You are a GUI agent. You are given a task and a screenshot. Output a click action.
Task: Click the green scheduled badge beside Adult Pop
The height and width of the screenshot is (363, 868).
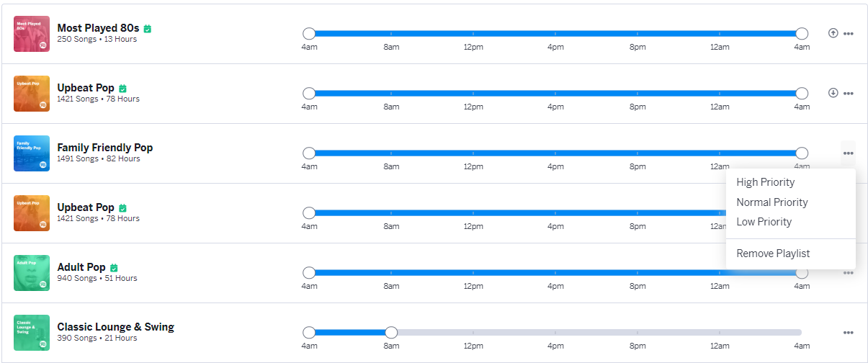(x=114, y=268)
